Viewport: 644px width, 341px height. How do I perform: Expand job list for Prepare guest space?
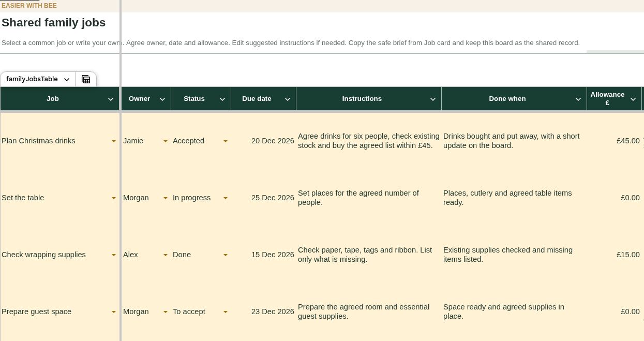(x=114, y=312)
